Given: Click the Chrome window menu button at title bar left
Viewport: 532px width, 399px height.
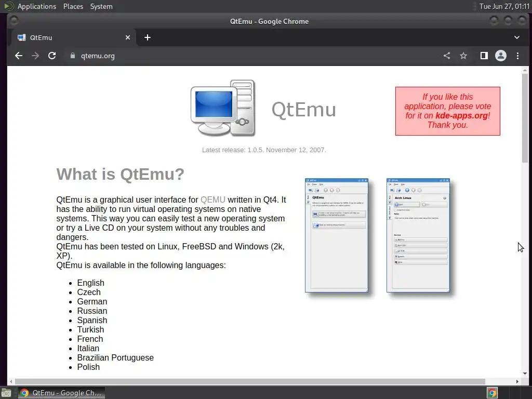Looking at the screenshot, I should pos(14,21).
